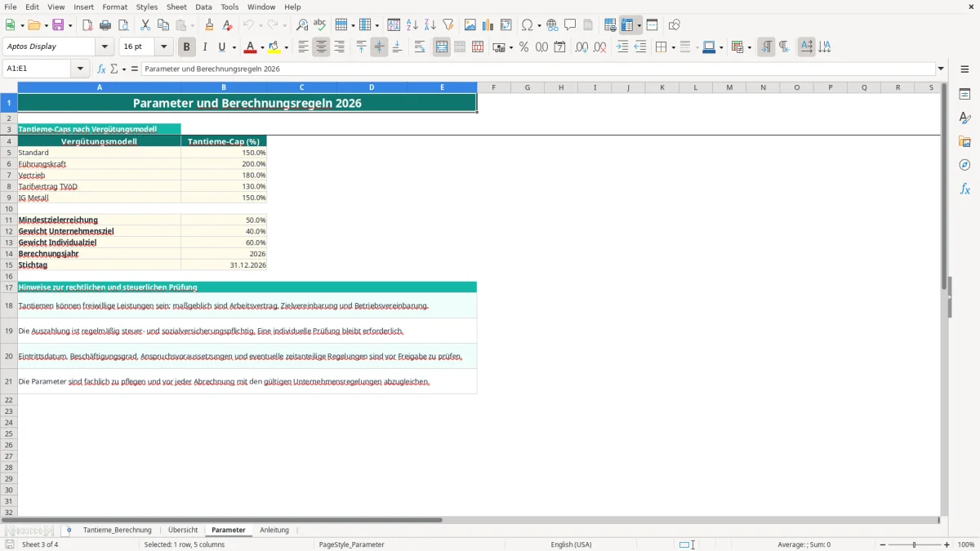Insert an image
The image size is (980, 551).
[470, 25]
